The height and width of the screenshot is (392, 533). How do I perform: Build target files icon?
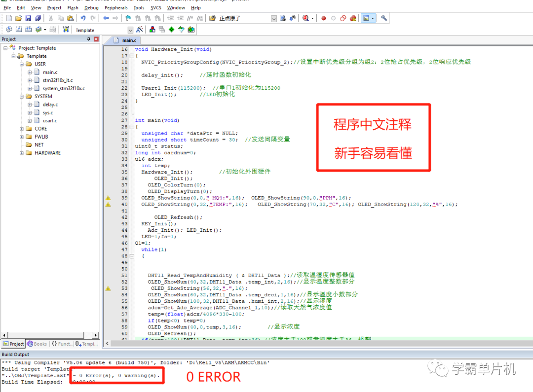click(19, 30)
